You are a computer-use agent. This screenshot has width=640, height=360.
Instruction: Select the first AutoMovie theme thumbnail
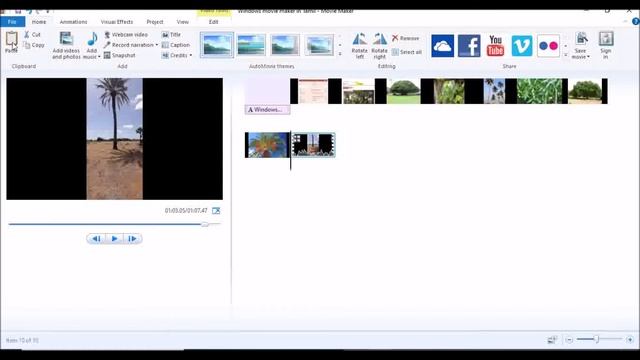click(x=217, y=45)
